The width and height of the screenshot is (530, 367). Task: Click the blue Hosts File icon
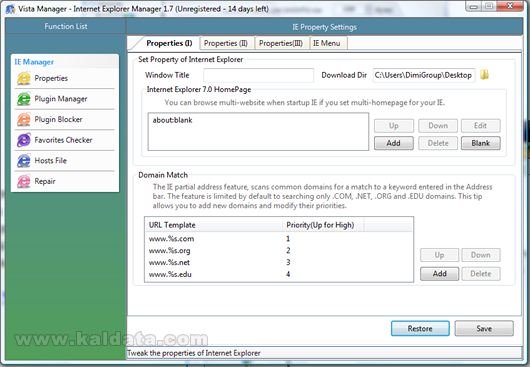click(24, 161)
